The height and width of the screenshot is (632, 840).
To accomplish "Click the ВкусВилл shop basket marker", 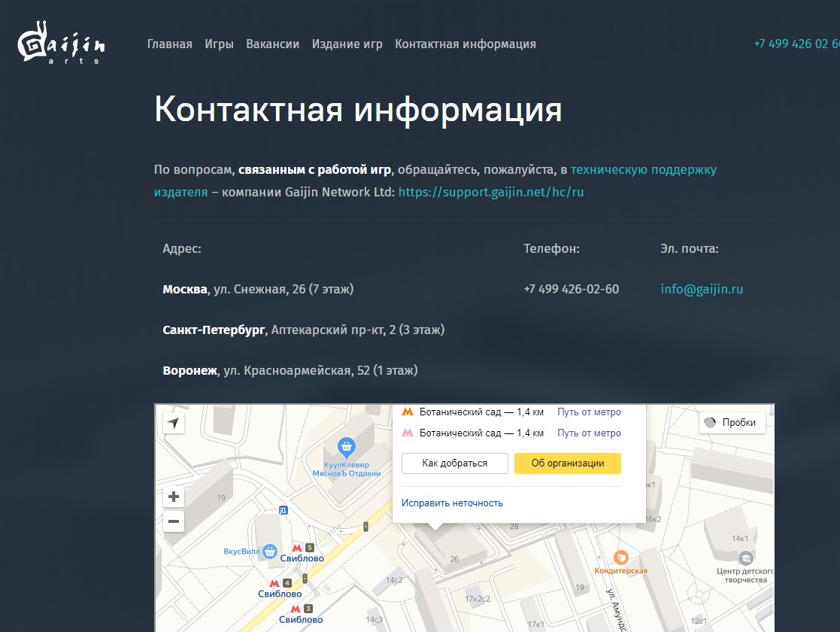I will pos(270,551).
